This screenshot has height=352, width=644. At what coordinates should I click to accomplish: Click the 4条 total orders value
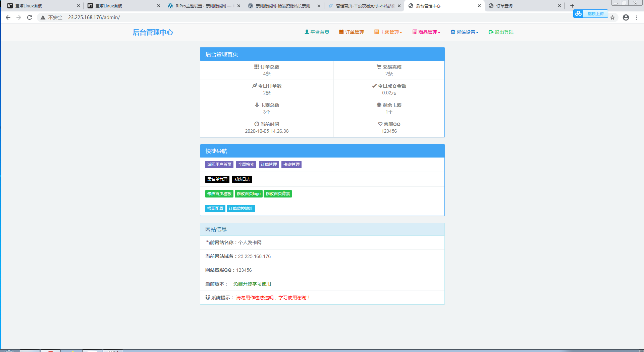267,74
